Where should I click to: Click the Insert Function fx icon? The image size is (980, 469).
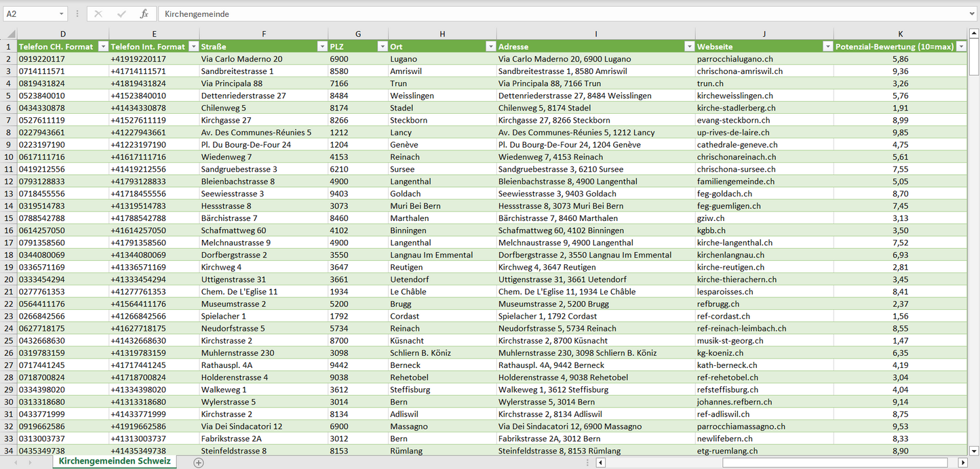144,14
